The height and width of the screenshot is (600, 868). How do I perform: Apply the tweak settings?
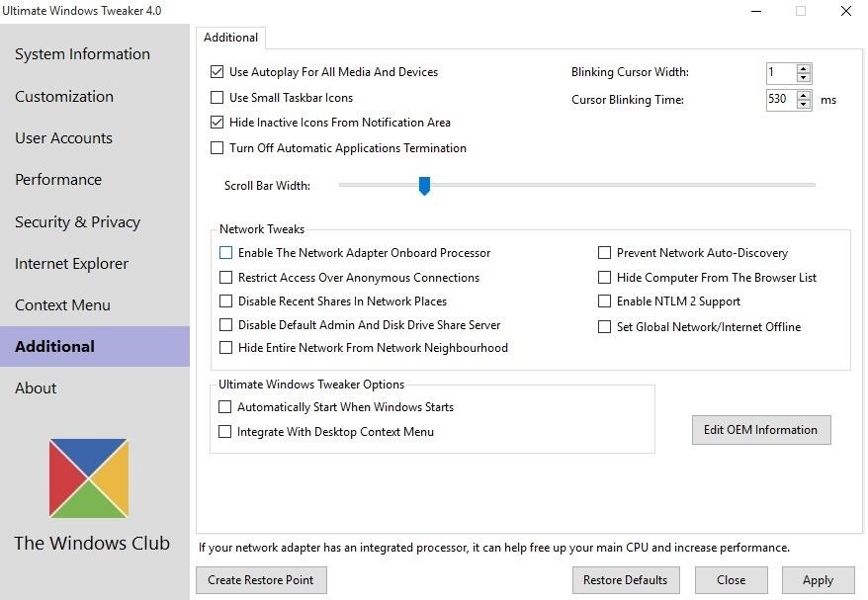[819, 580]
